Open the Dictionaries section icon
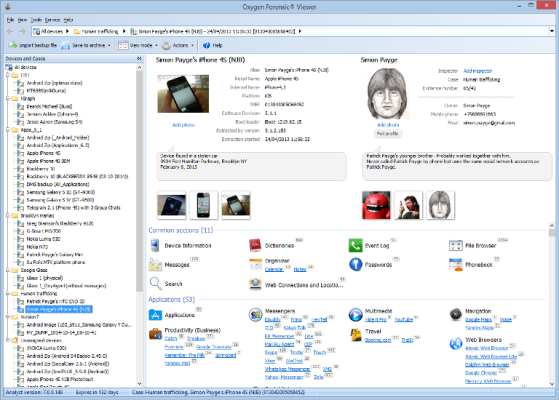Image resolution: width=559 pixels, height=400 pixels. (255, 245)
